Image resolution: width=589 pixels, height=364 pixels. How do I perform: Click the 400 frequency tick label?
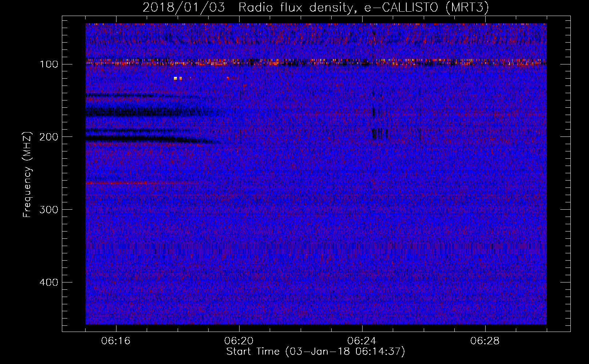[49, 282]
